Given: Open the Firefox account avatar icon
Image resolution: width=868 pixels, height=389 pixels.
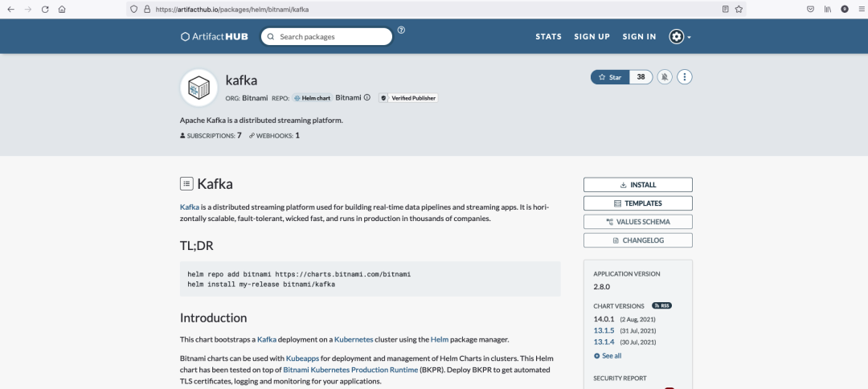Looking at the screenshot, I should pyautogui.click(x=845, y=10).
